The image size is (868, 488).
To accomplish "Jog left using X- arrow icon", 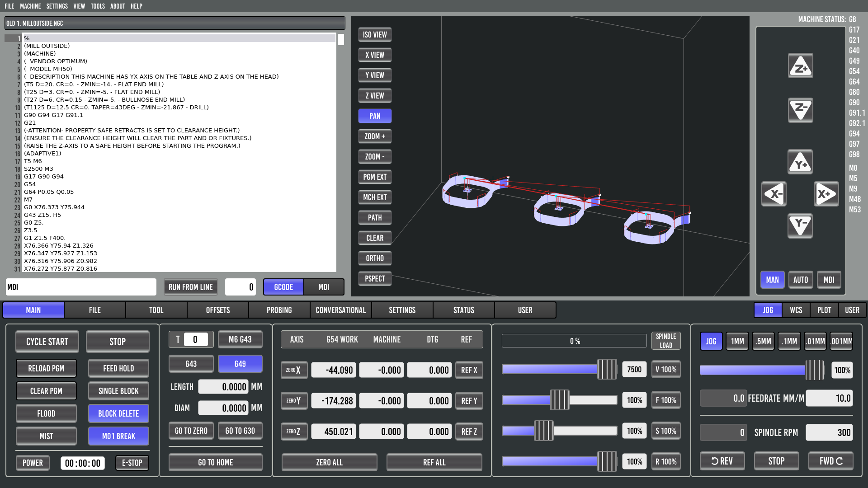I will [774, 194].
